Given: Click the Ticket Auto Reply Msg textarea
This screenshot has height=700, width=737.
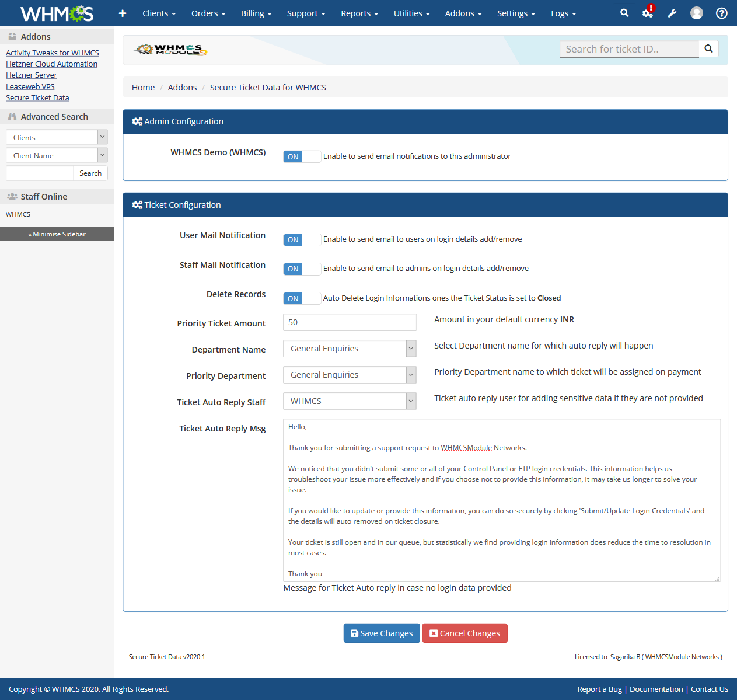Looking at the screenshot, I should coord(502,500).
